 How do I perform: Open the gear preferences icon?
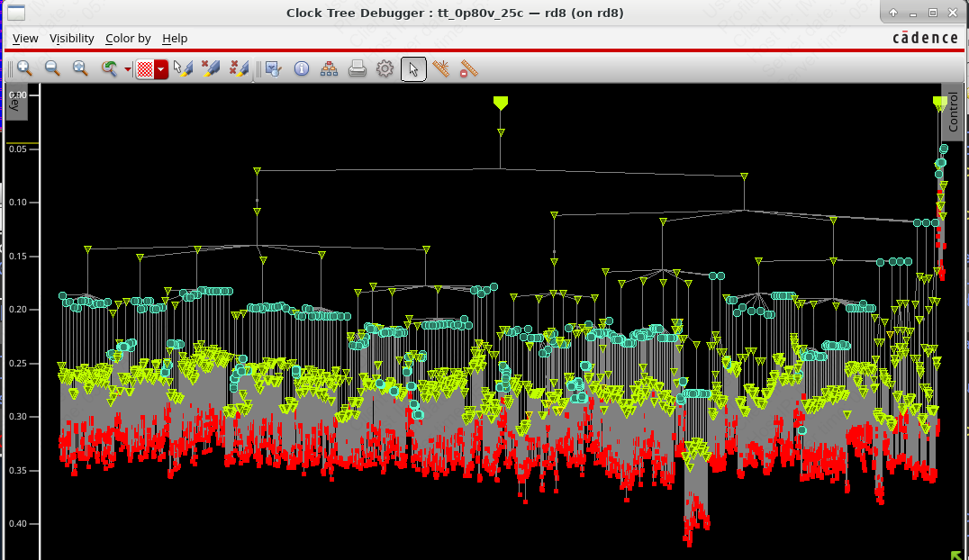point(385,68)
